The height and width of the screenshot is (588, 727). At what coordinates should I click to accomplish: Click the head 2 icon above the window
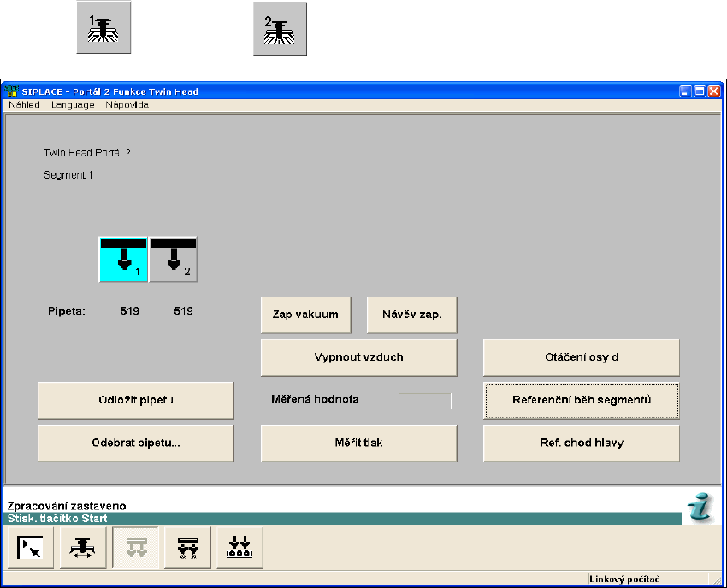(x=280, y=29)
